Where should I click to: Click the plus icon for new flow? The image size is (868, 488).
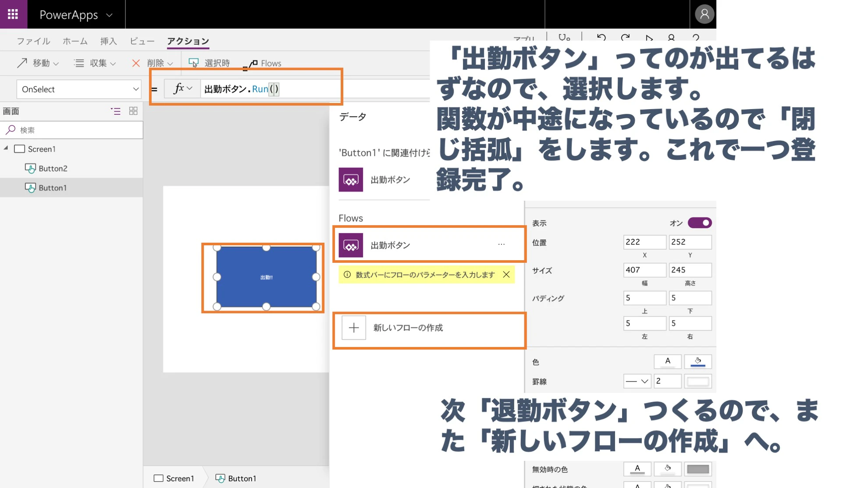[x=354, y=328]
